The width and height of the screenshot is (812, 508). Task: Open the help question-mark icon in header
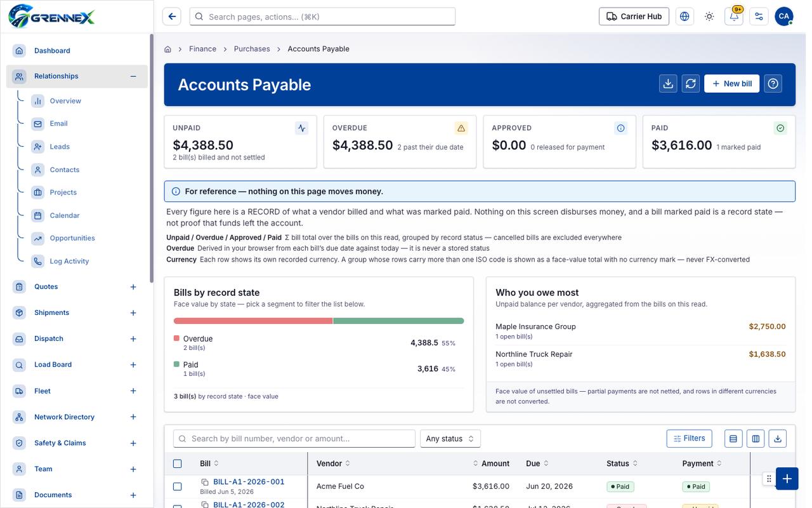(773, 84)
